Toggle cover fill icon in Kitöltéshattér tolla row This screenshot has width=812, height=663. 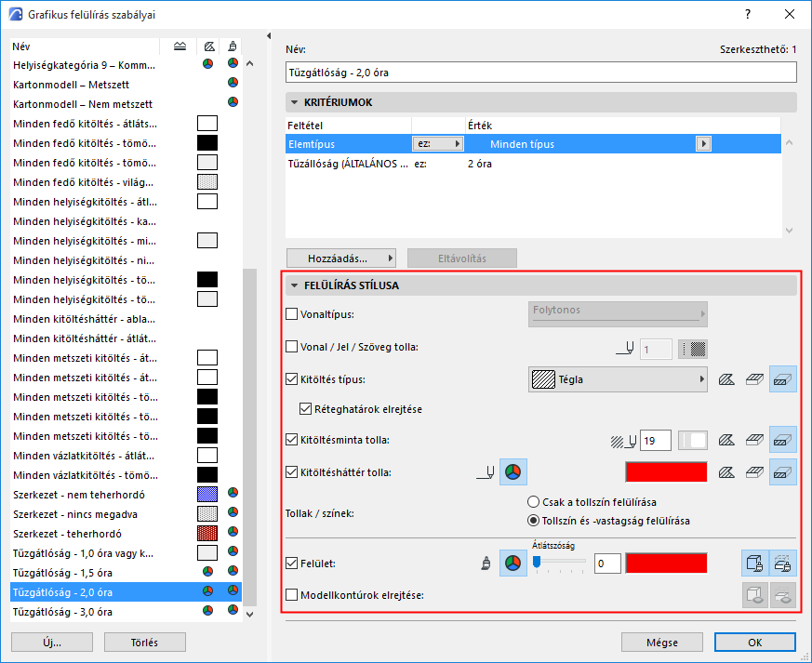coord(754,472)
